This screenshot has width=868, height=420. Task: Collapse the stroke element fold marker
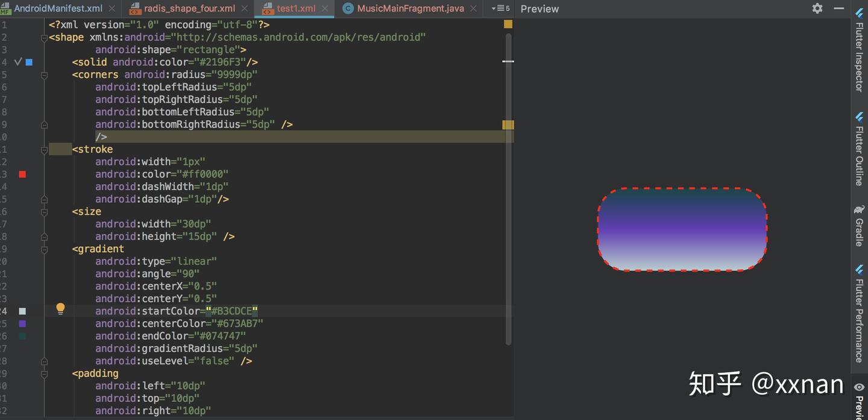[x=44, y=150]
